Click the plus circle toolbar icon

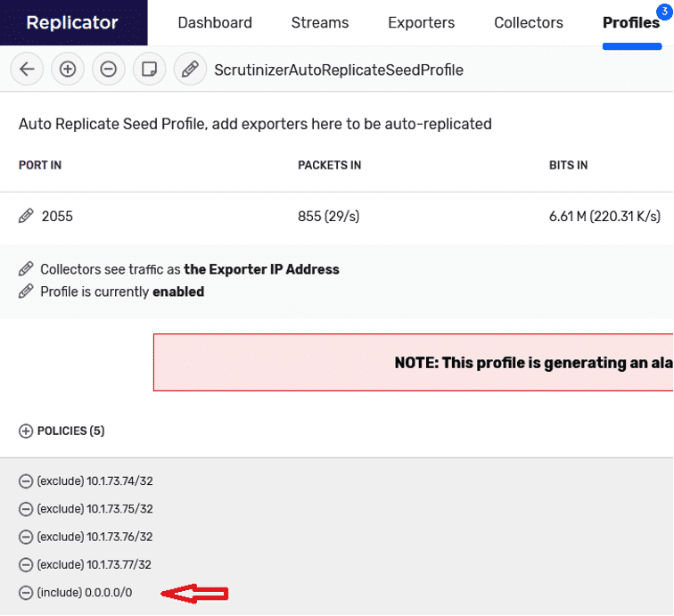coord(68,70)
